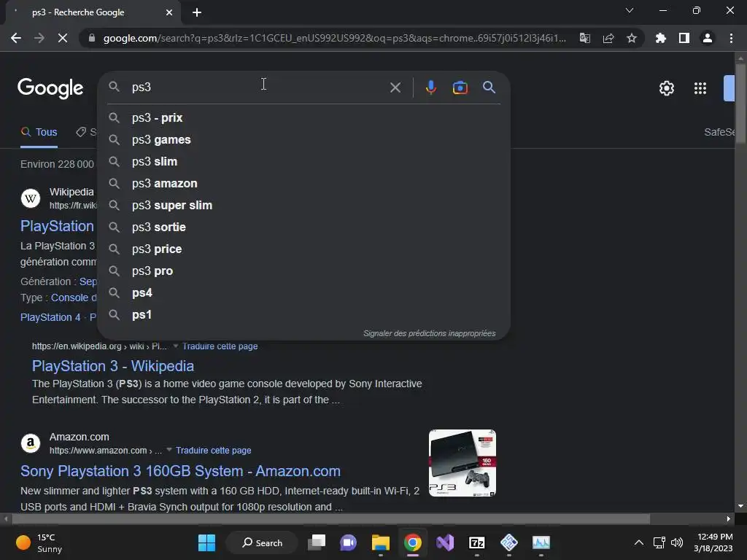Open Task View on taskbar
The height and width of the screenshot is (560, 747).
[x=317, y=542]
